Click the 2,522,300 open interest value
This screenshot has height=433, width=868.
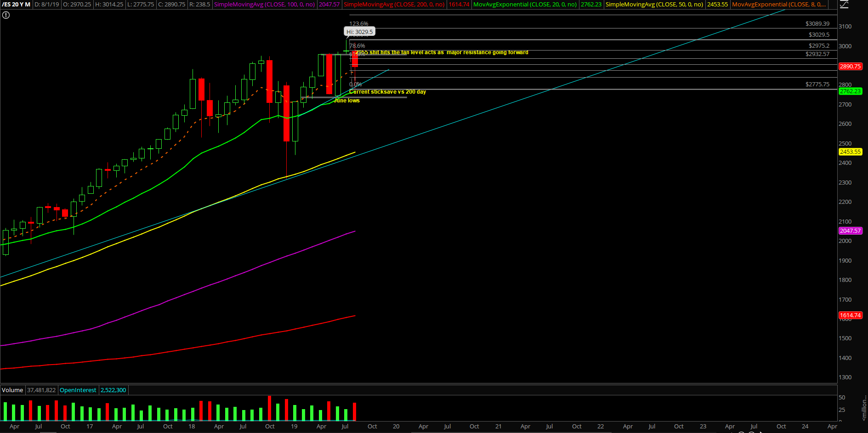point(113,390)
